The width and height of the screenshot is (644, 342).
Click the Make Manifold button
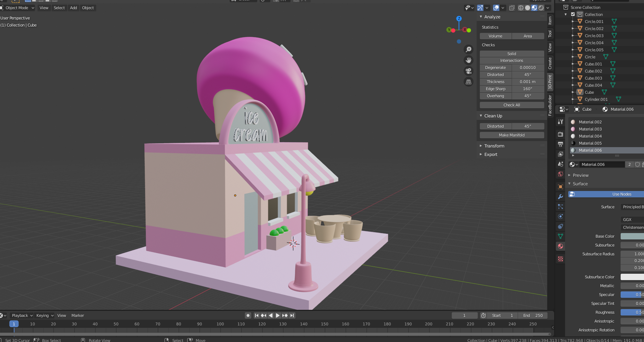[x=512, y=135]
